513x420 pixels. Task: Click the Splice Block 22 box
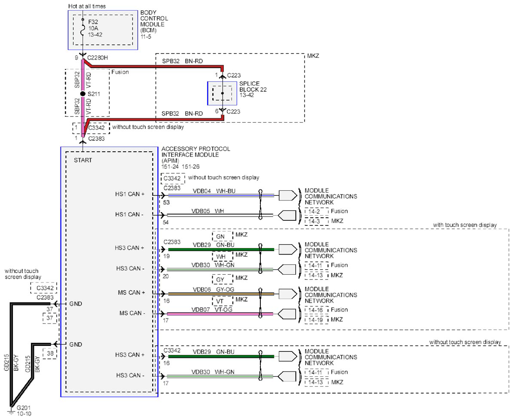point(222,93)
